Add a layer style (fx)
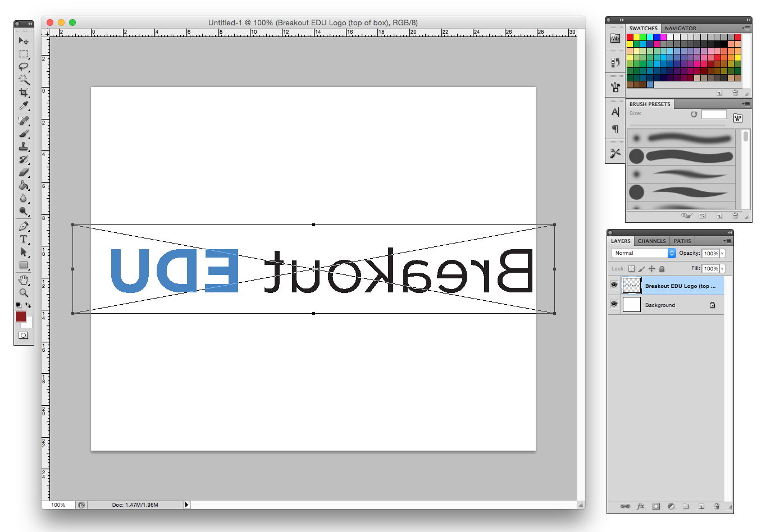The image size is (766, 532). pyautogui.click(x=640, y=506)
